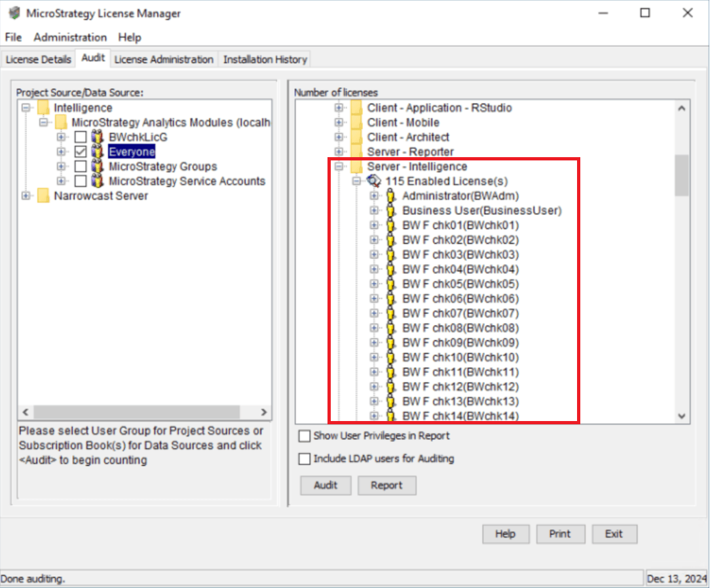Click the Business User user icon
Viewport: 710px width, 588px height.
391,210
